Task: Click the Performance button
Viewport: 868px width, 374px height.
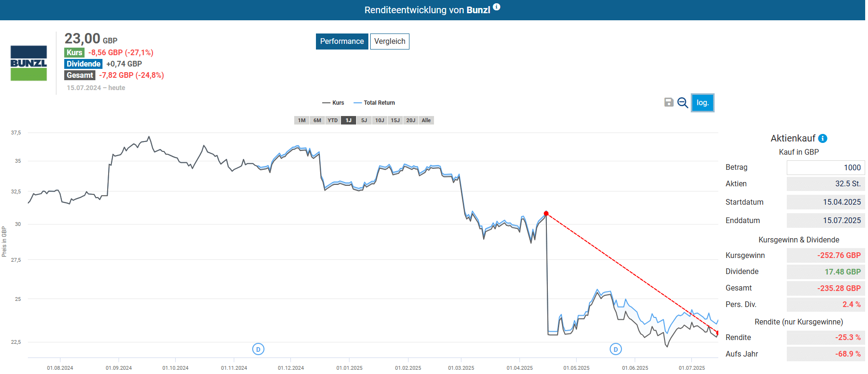Action: [342, 42]
